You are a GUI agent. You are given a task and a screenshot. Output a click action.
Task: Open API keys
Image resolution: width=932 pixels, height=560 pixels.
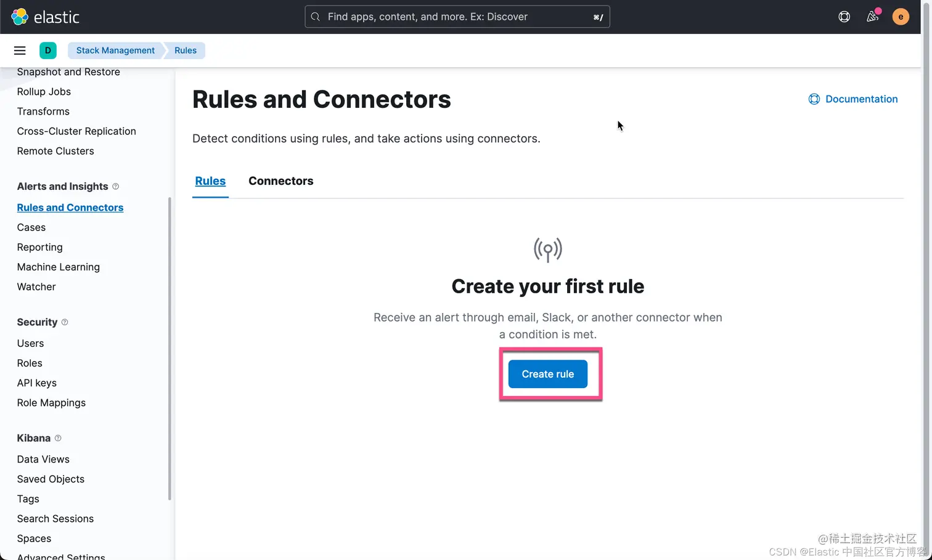click(37, 383)
